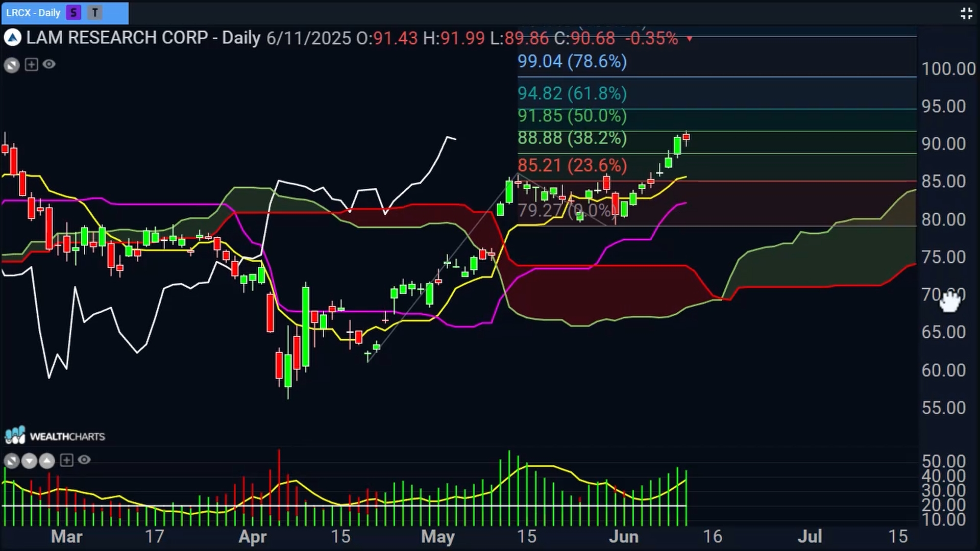
Task: Click the 85.21 (23.6%) Fibonacci label
Action: pos(572,165)
